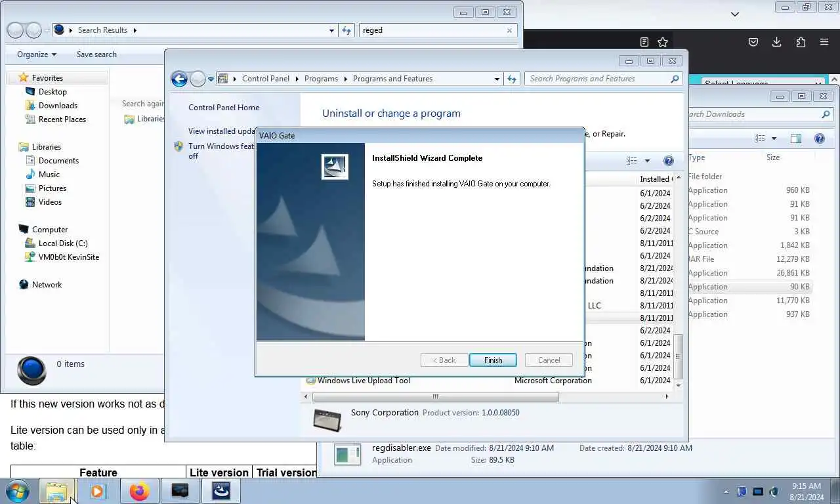This screenshot has height=504, width=840.
Task: Show hidden system tray icons
Action: click(x=726, y=492)
